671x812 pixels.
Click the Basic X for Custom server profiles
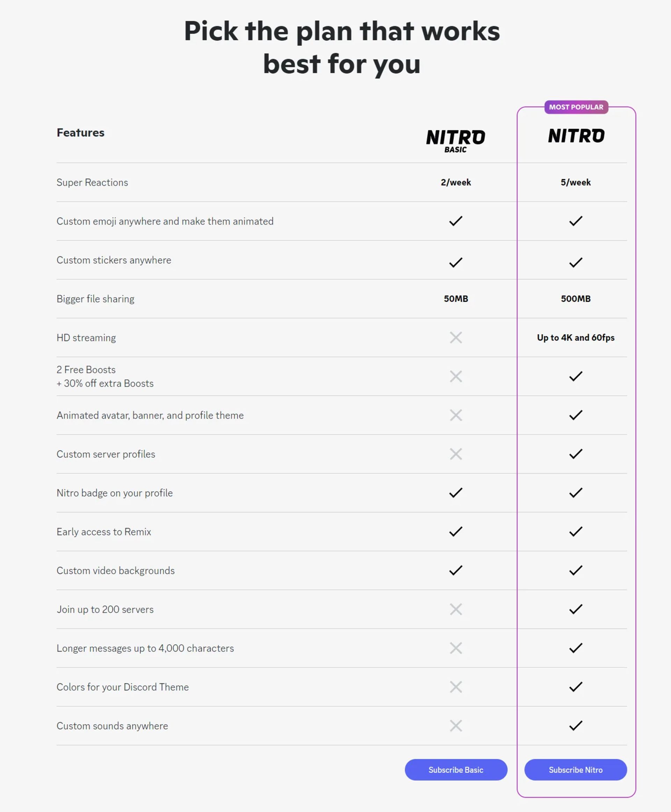point(456,454)
